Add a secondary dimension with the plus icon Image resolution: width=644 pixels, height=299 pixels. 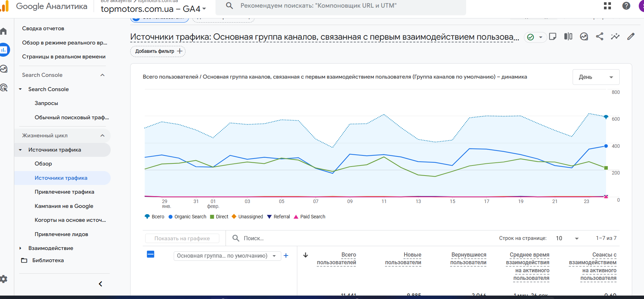(286, 256)
